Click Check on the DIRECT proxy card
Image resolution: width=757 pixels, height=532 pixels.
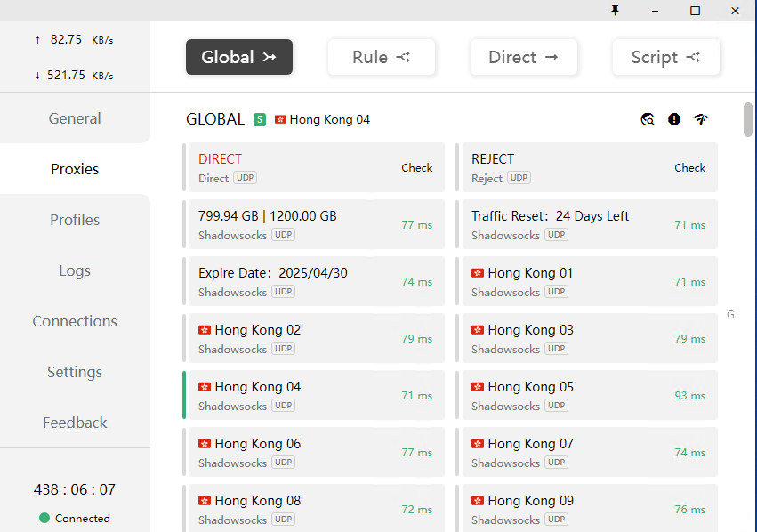click(x=416, y=167)
